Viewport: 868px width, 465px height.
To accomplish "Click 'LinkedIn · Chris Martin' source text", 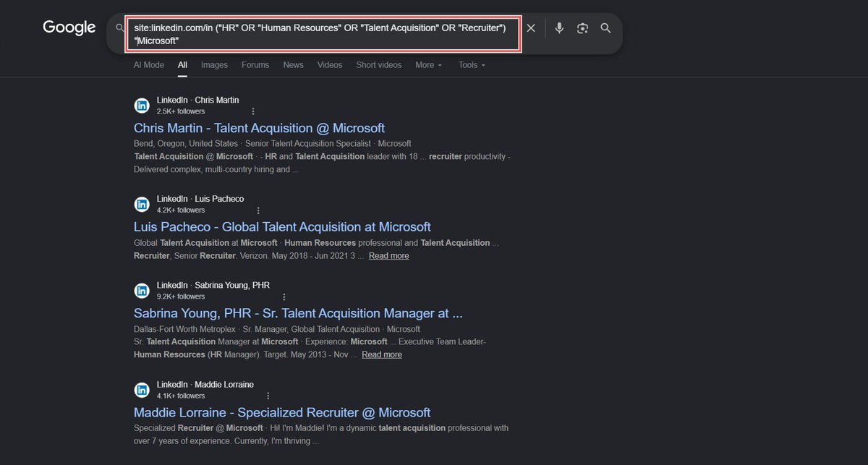I will point(197,100).
